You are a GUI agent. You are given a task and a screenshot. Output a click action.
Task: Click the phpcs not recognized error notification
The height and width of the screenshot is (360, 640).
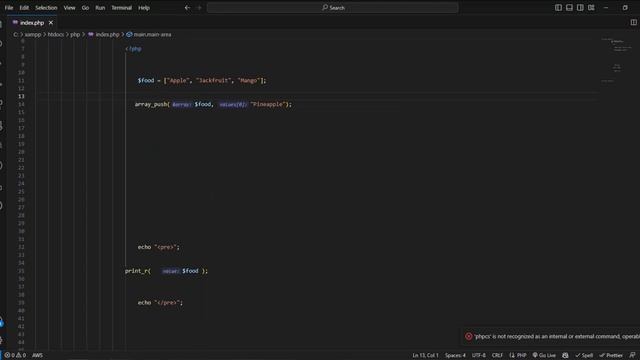point(551,336)
